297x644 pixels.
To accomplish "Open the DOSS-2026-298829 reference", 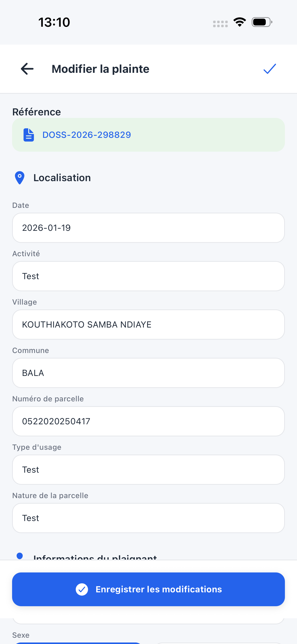I will pyautogui.click(x=87, y=135).
